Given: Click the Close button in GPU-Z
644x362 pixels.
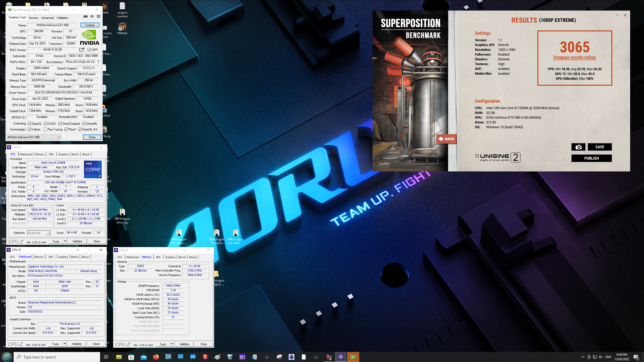Looking at the screenshot, I should point(92,137).
